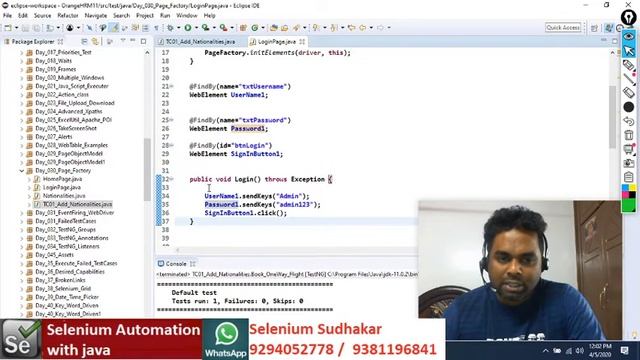Toggle the Skip All Breakpoints toolbar icon
Viewport: 640px width, 360px height.
[89, 28]
